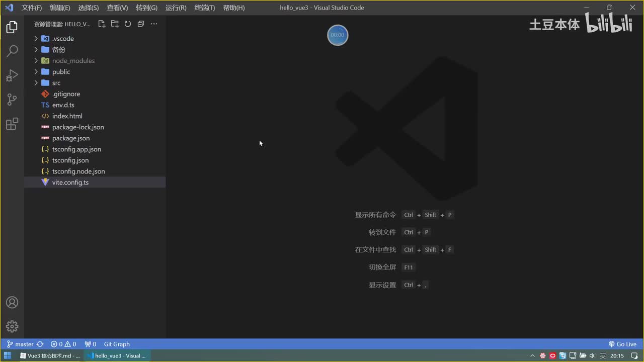Open the env.d.ts file

95,105
